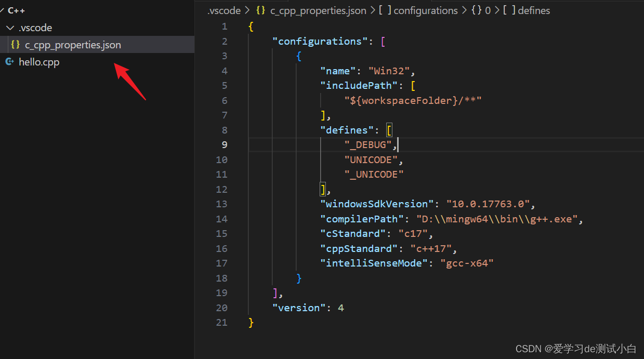644x359 pixels.
Task: Click the c_cpp_properties.json breadcrumb segment
Action: [x=318, y=10]
